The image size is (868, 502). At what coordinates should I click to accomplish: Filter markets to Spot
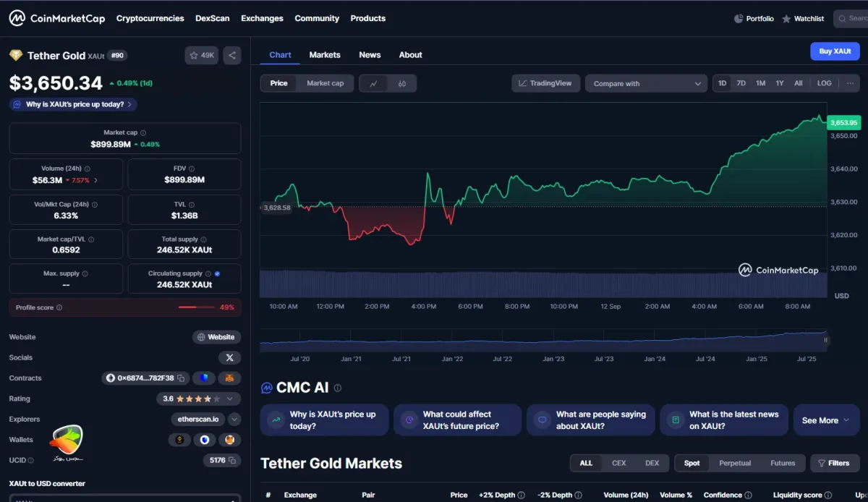[692, 463]
